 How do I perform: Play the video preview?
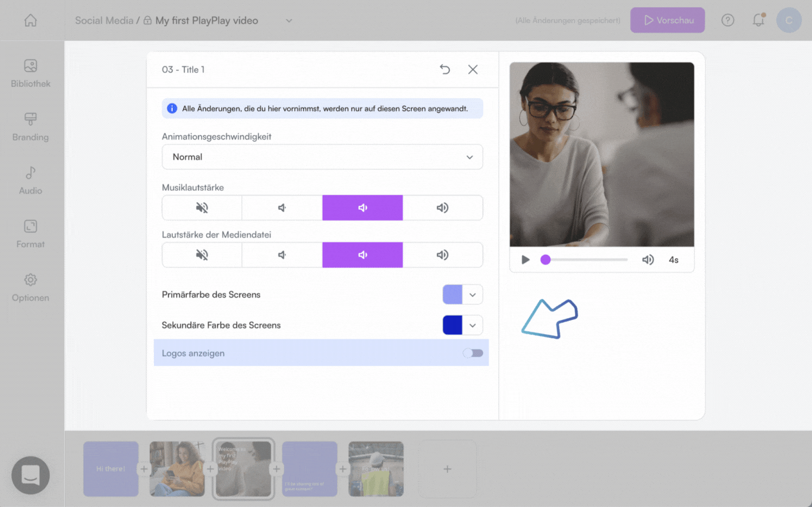tap(525, 260)
